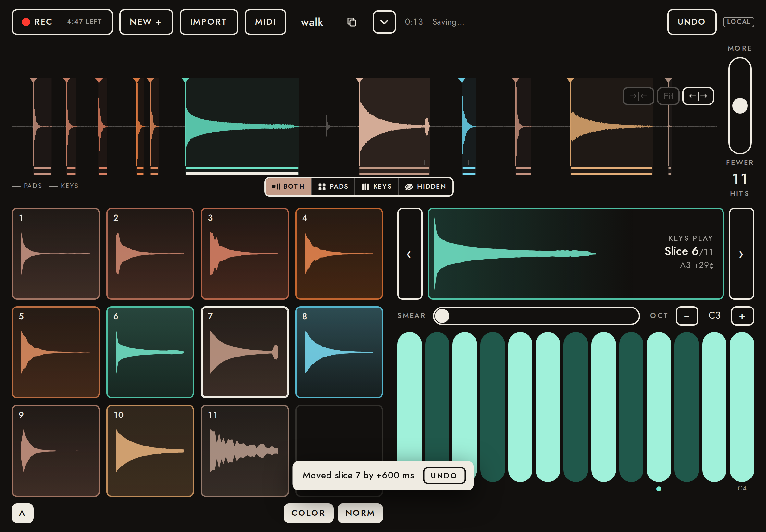Viewport: 766px width, 532px height.
Task: Trigger the blue pad 8
Action: tap(339, 352)
